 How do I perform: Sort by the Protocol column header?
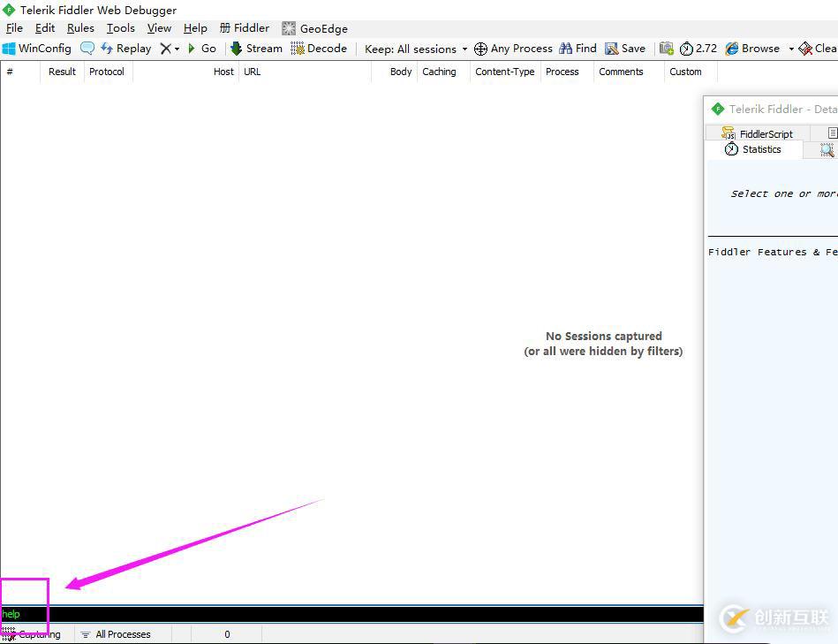tap(107, 72)
